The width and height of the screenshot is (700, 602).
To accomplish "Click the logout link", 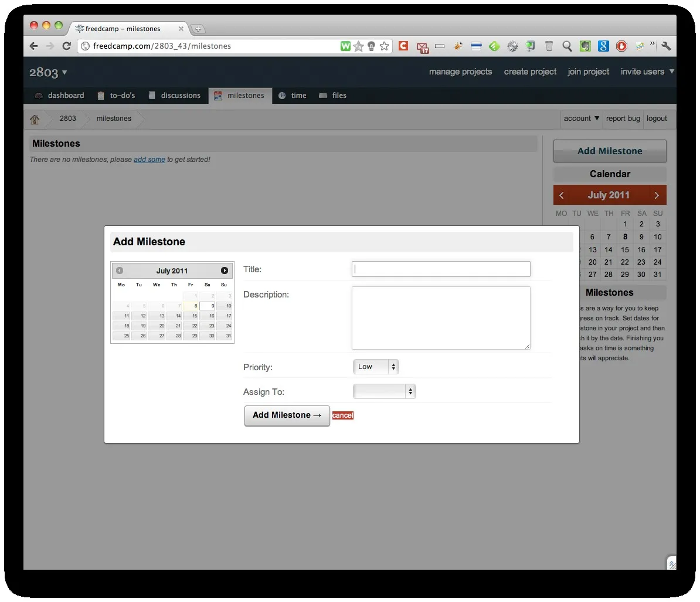I will click(657, 119).
